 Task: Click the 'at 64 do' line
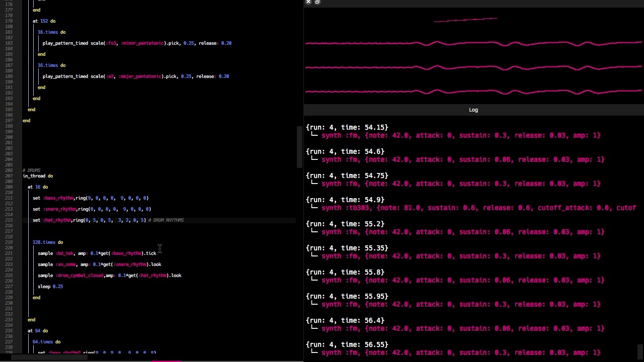[x=38, y=331]
